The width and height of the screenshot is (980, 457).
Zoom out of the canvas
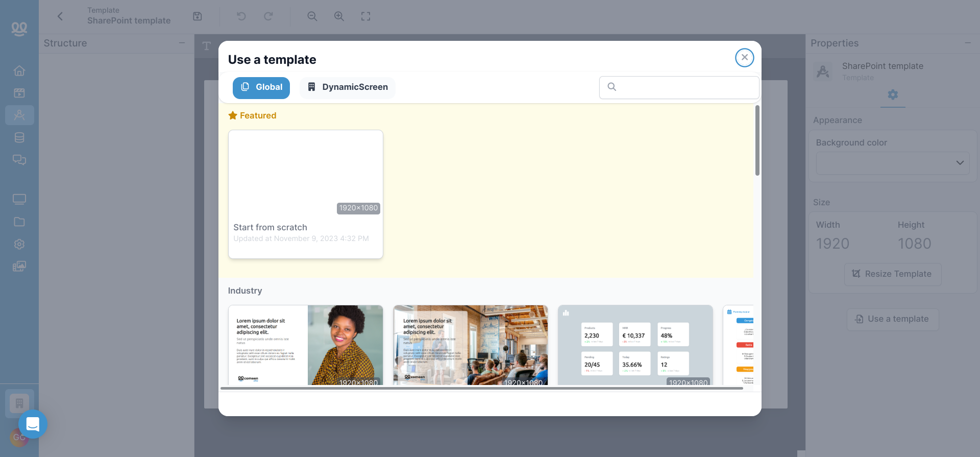pyautogui.click(x=312, y=16)
